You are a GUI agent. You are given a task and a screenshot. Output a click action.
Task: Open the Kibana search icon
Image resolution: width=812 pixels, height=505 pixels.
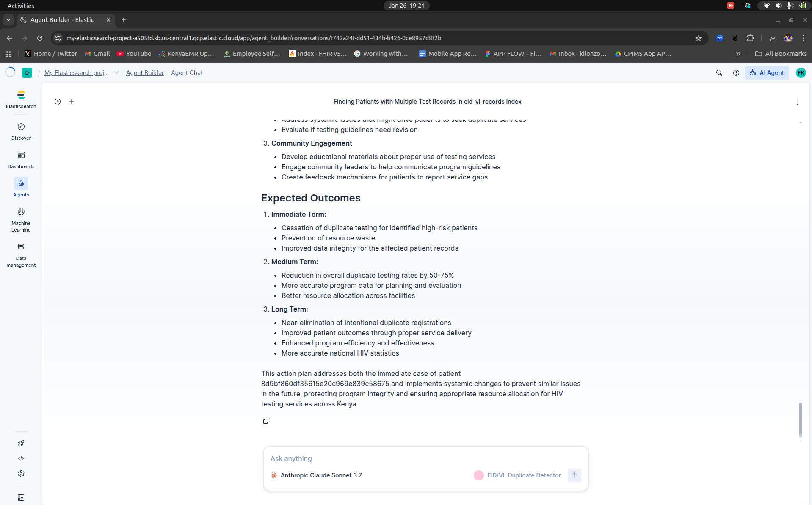pos(719,73)
